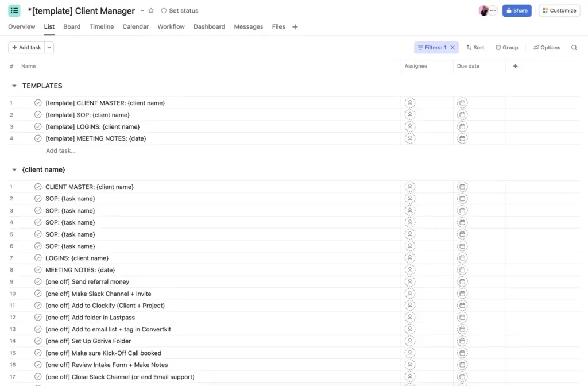Viewport: 588px width, 386px height.
Task: Collapse the TEMPLATES section
Action: click(14, 86)
